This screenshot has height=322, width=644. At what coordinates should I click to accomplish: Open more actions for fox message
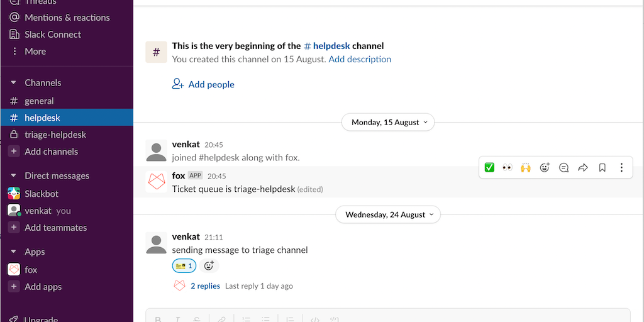(621, 167)
